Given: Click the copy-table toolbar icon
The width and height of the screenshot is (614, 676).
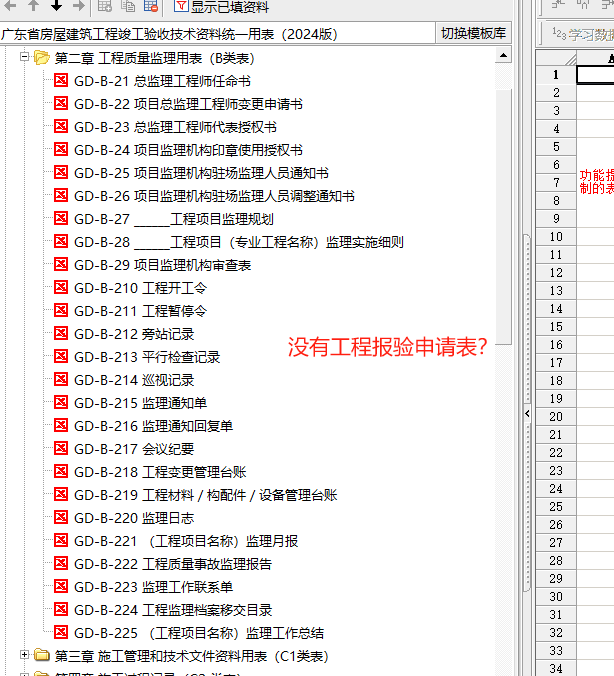Looking at the screenshot, I should pos(128,6).
